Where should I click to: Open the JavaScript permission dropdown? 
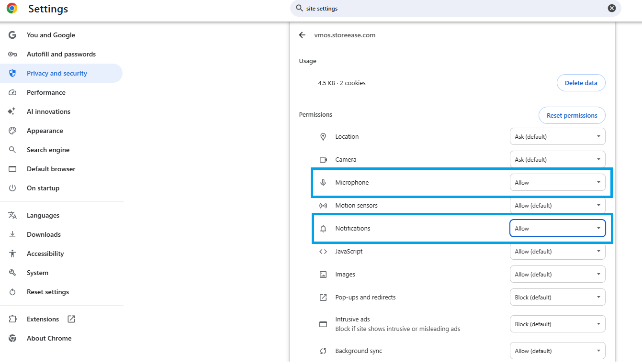click(x=557, y=251)
